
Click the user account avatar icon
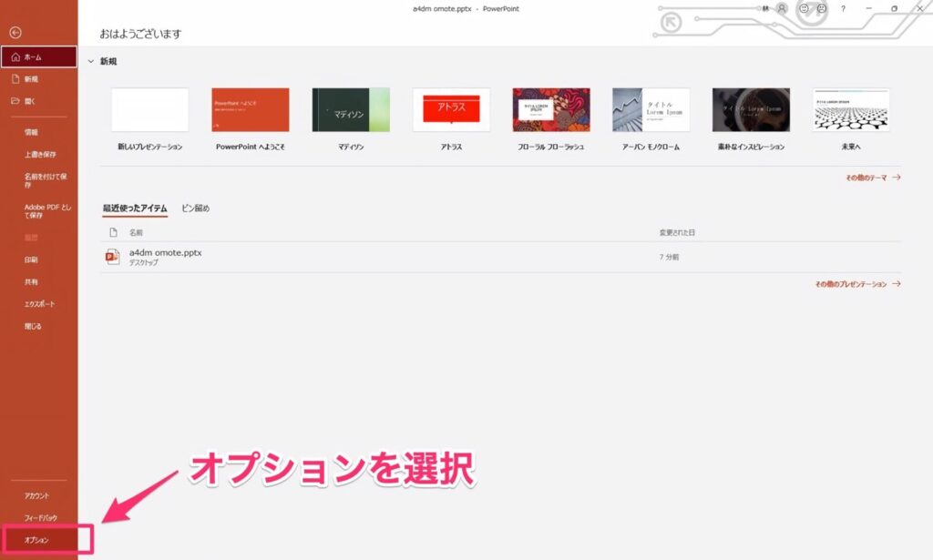coord(782,8)
